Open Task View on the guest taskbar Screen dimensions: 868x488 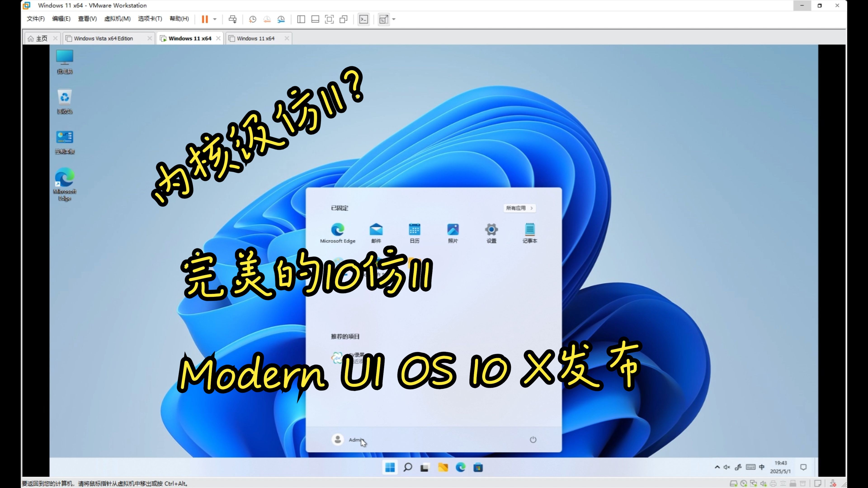click(x=425, y=467)
